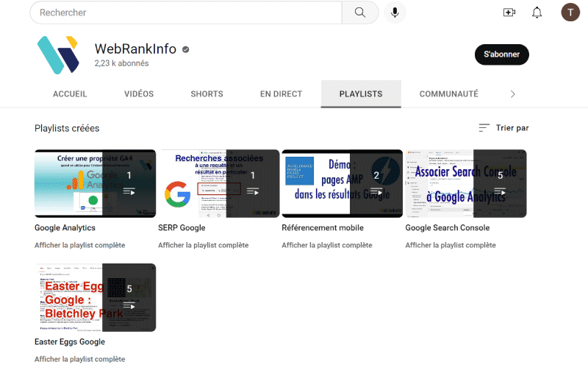Select the PLAYLISTS tab
The image size is (588, 390).
click(361, 94)
